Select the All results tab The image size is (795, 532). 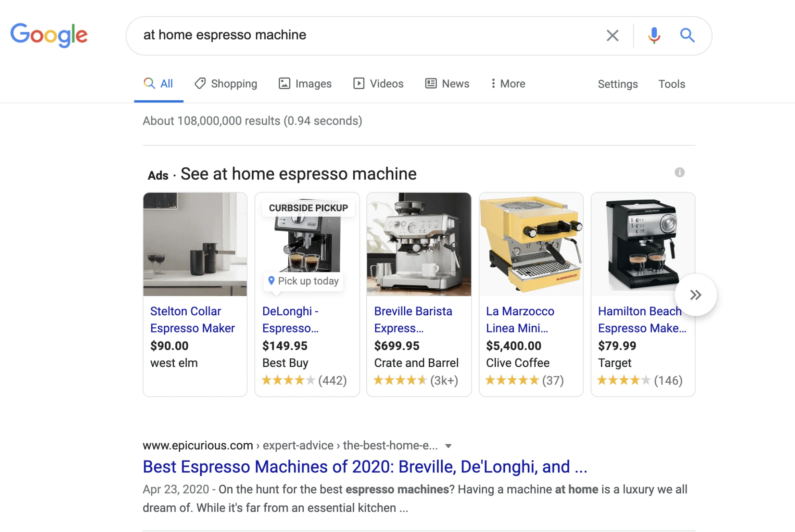coord(158,84)
